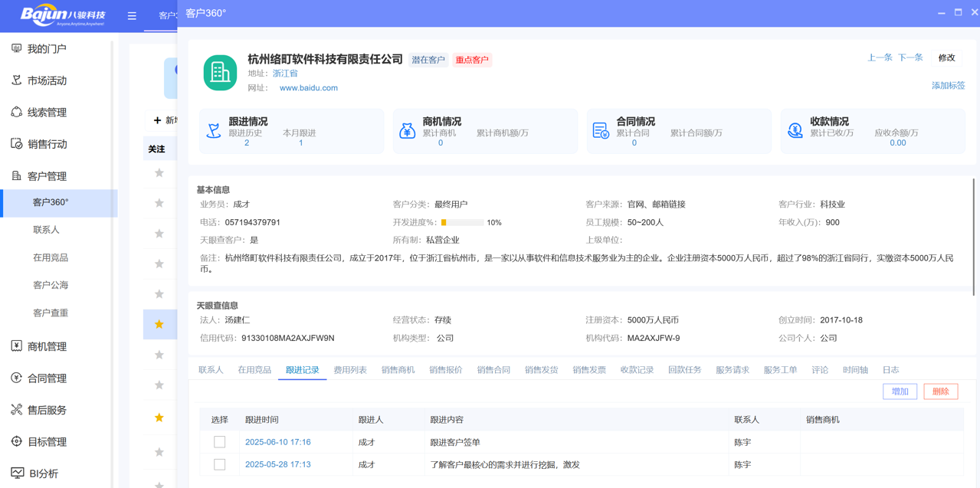The width and height of the screenshot is (980, 488).
Task: Click the green company building icon
Action: (x=220, y=73)
